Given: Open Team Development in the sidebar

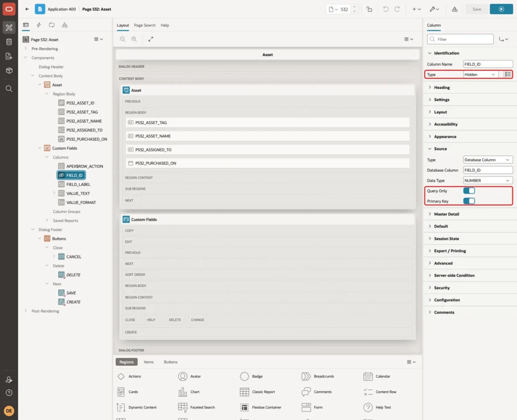Looking at the screenshot, I should pos(9,57).
